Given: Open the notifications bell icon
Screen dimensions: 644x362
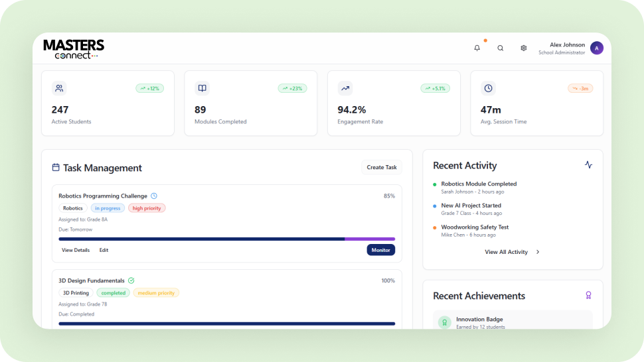Looking at the screenshot, I should coord(477,48).
